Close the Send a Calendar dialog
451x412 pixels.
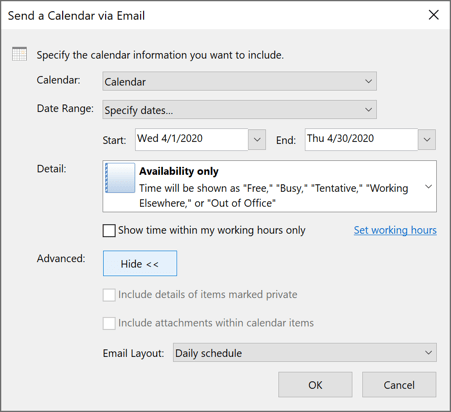pyautogui.click(x=433, y=15)
